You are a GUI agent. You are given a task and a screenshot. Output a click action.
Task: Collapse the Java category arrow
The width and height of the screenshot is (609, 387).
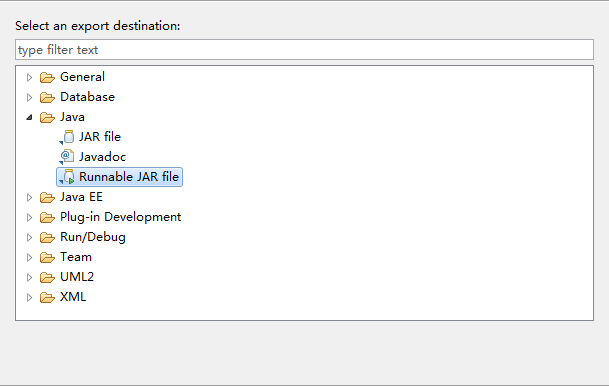30,117
